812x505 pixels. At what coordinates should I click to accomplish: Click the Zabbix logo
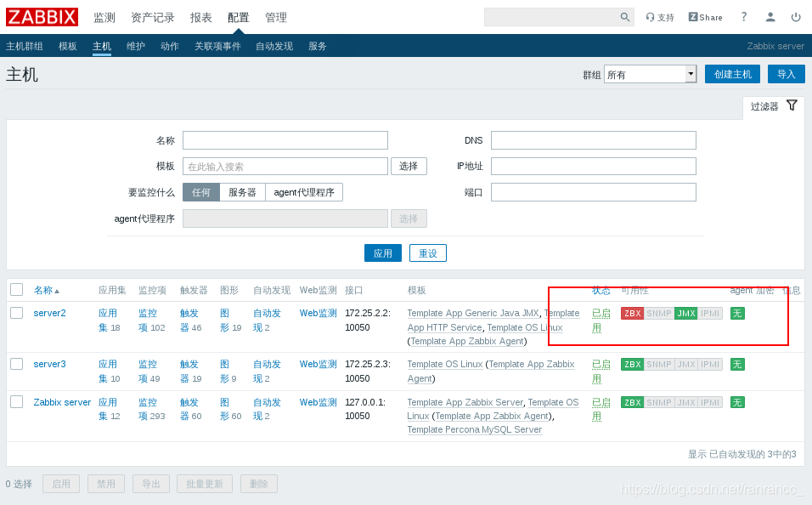(x=42, y=17)
